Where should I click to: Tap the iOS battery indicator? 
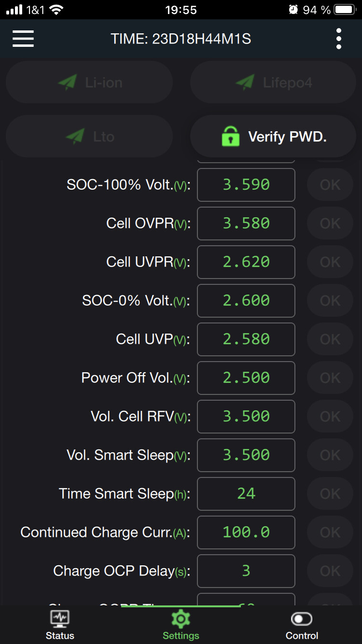pyautogui.click(x=345, y=10)
